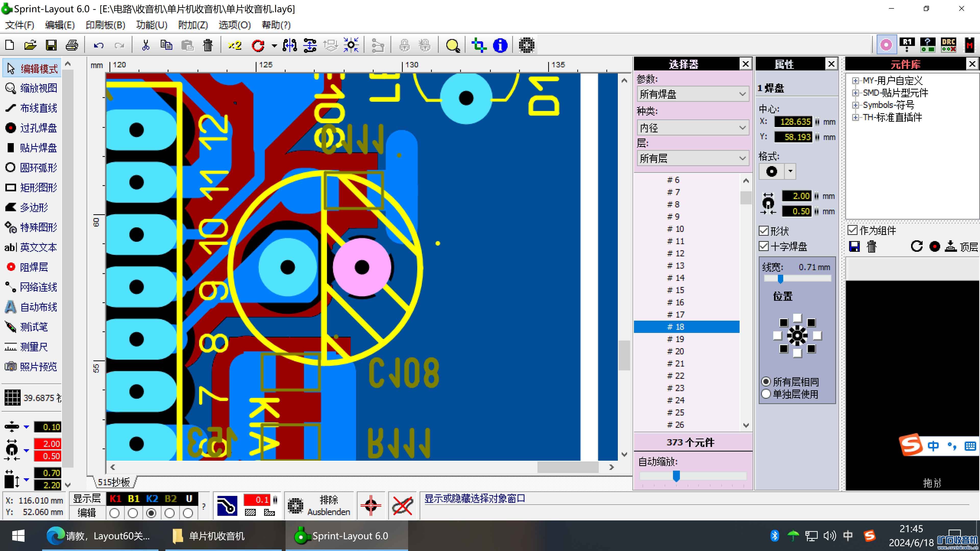The height and width of the screenshot is (551, 980).
Task: Select the 单独层使用 radio button
Action: (x=766, y=394)
